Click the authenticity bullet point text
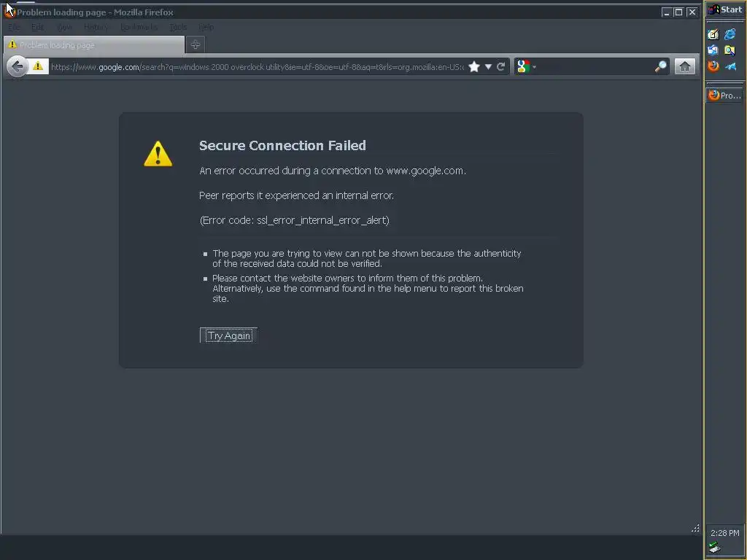Image resolution: width=747 pixels, height=560 pixels. point(367,258)
